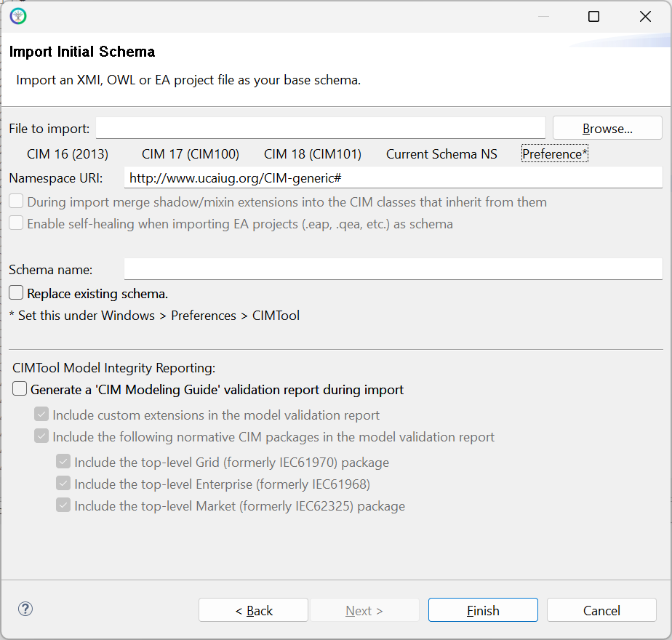Close the dialog with the X button

point(645,16)
